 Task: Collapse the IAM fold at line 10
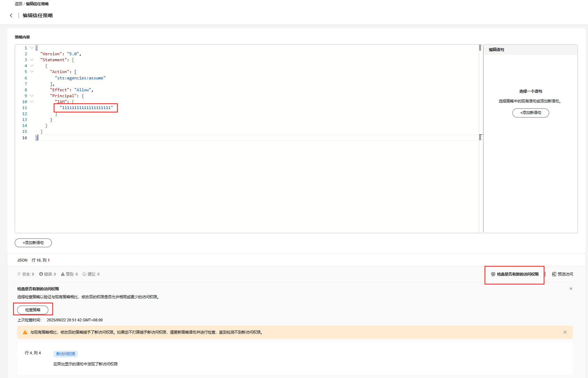[32, 102]
